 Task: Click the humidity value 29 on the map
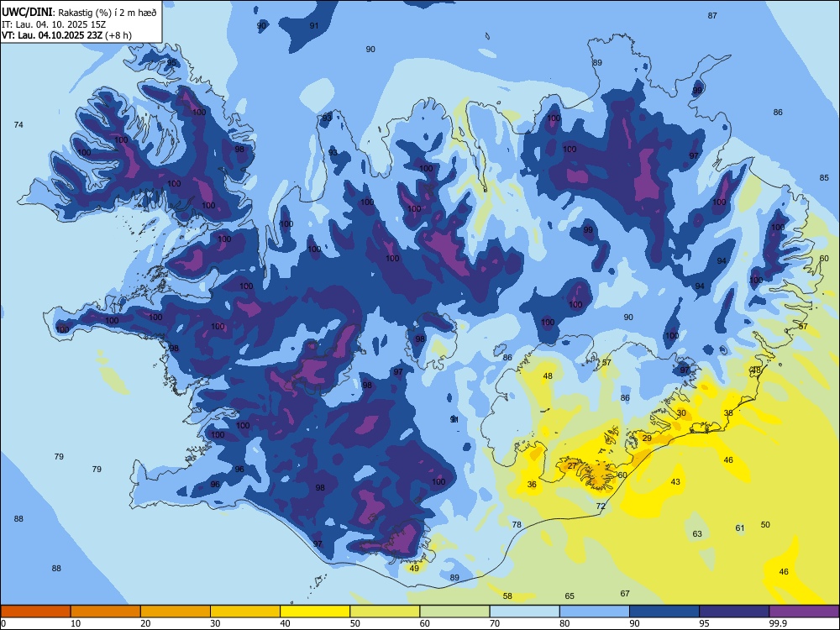(647, 438)
